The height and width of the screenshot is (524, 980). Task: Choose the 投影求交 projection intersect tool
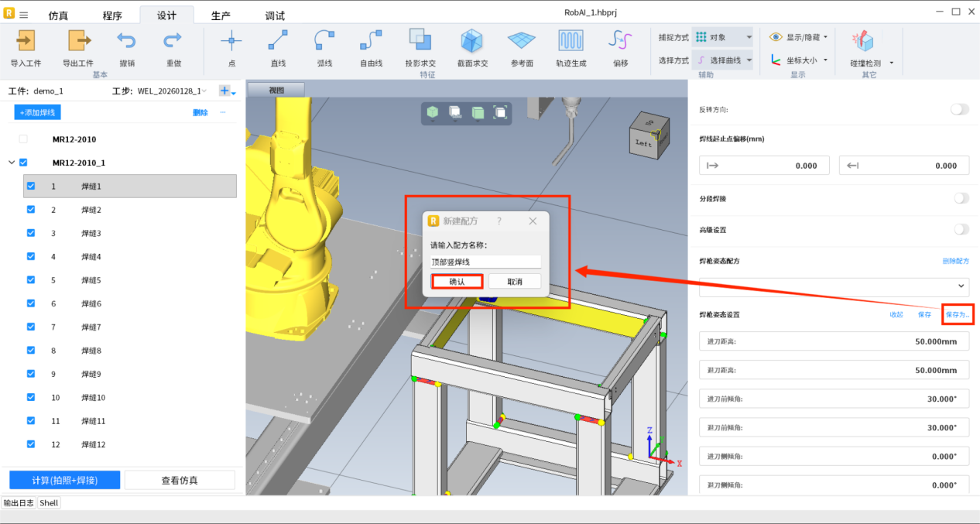(420, 40)
